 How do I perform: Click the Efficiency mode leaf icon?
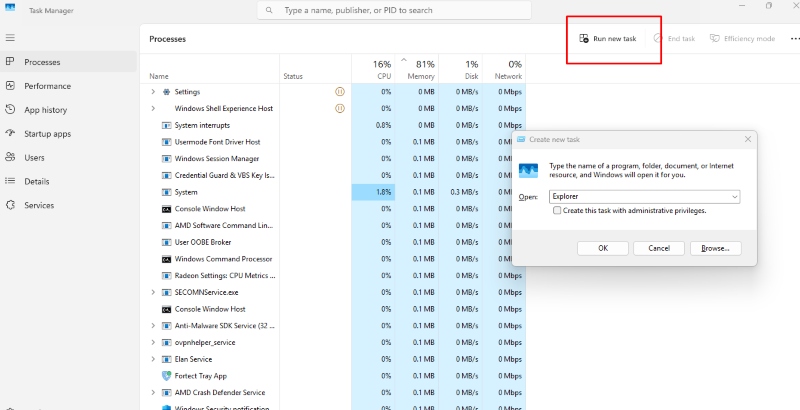[x=715, y=39]
